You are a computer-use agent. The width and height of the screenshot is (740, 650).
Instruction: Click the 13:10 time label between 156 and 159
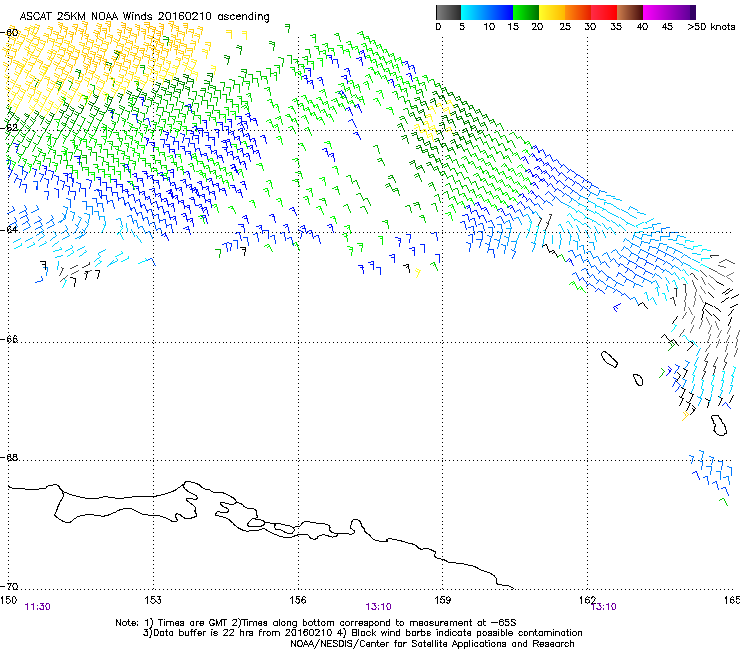pos(378,607)
